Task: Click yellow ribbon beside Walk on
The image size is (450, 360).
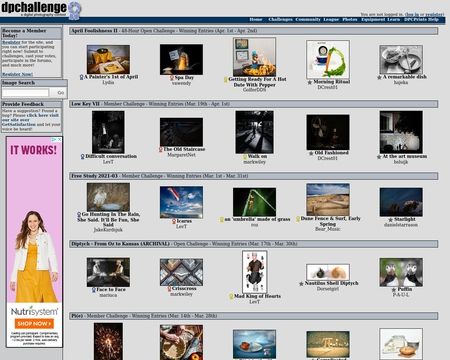Action: [245, 156]
